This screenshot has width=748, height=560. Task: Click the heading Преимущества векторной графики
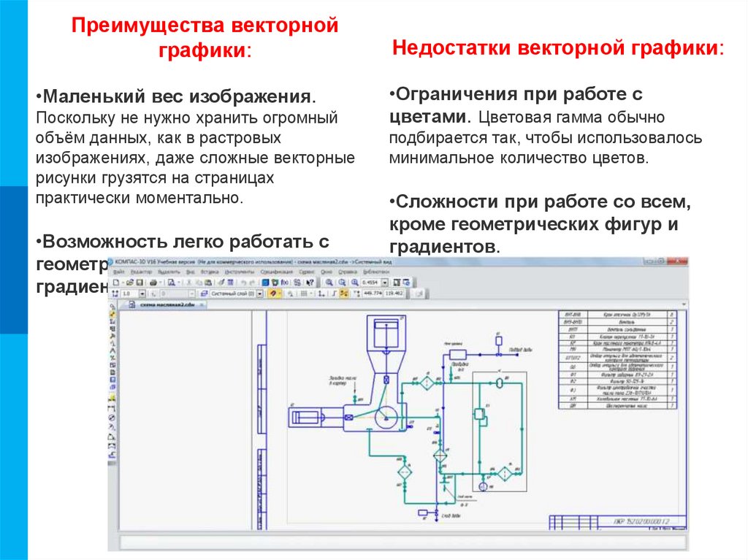(205, 37)
